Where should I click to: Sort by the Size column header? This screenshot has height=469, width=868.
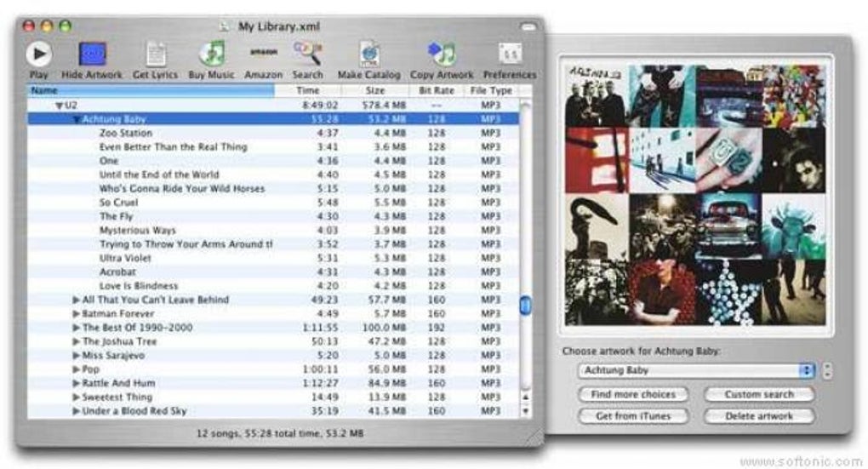375,90
